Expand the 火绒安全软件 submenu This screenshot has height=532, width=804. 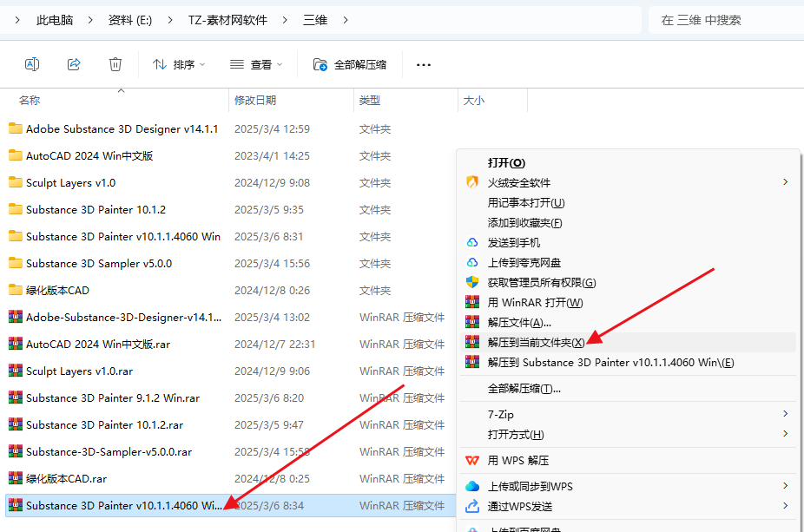(x=785, y=182)
